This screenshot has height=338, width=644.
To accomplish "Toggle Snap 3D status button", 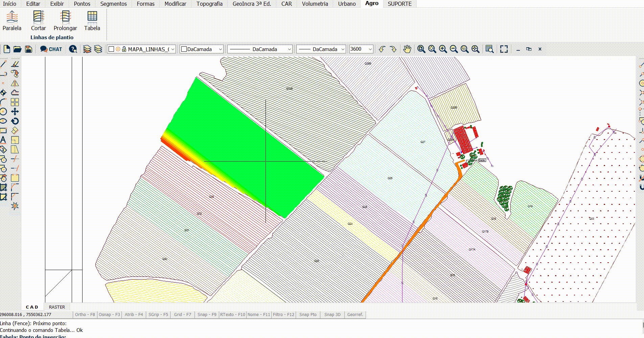I will (x=332, y=315).
